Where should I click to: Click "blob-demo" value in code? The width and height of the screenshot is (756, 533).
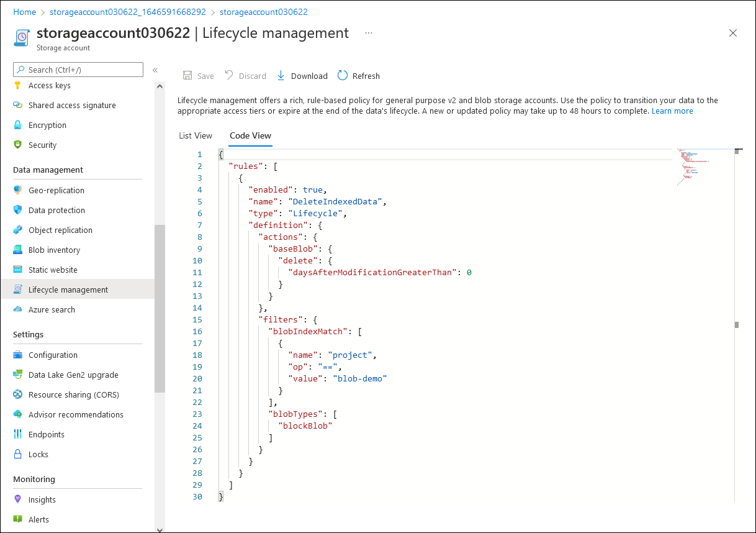coord(360,379)
